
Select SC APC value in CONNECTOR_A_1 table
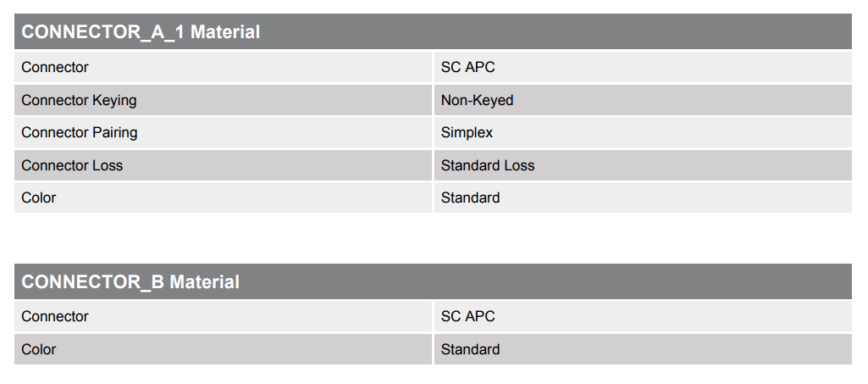click(467, 67)
